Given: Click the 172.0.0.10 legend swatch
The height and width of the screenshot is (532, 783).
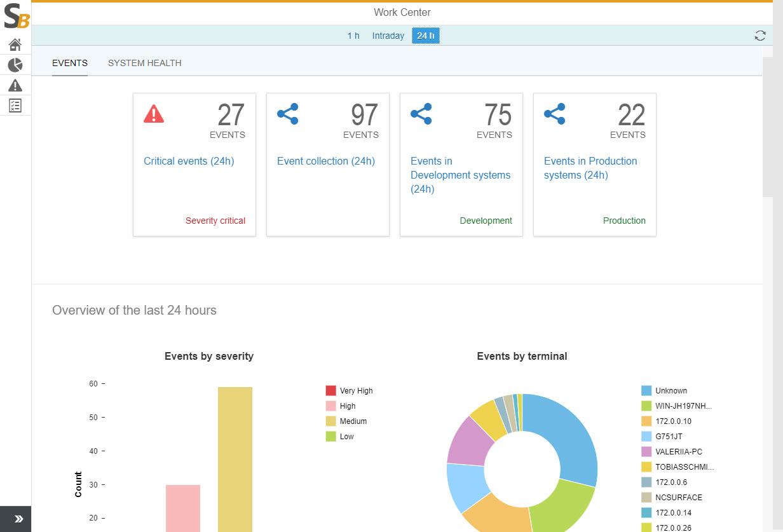Looking at the screenshot, I should 646,421.
